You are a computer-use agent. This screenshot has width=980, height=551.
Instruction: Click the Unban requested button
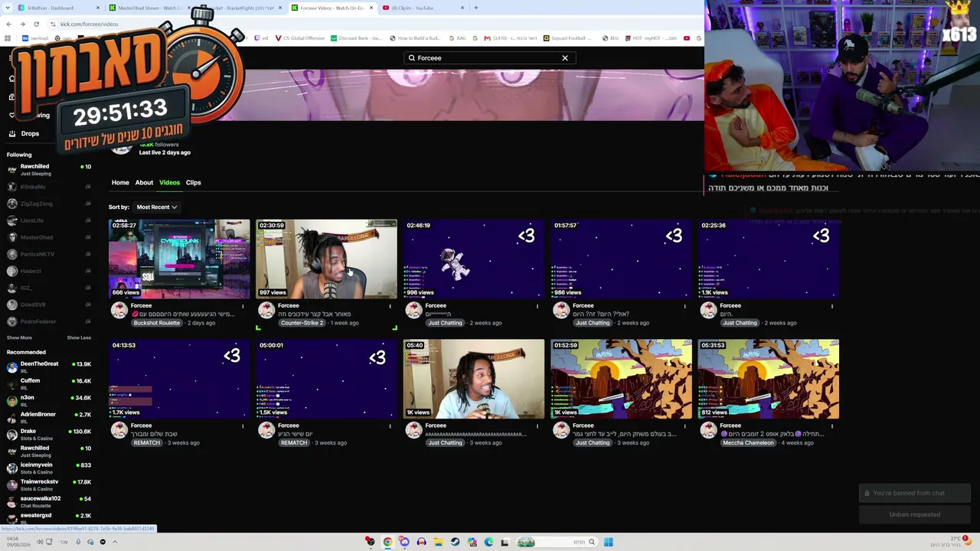coord(915,515)
